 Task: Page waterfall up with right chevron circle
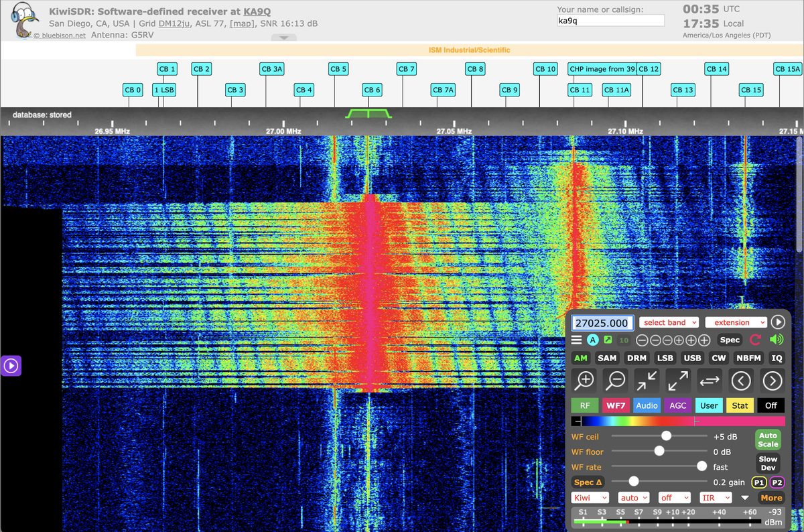(x=773, y=381)
